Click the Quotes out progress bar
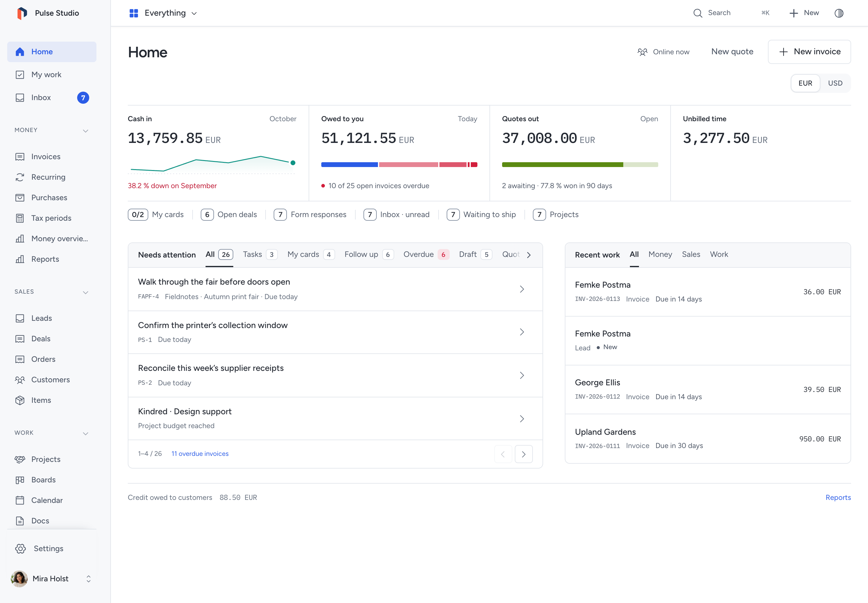Viewport: 868px width, 603px height. coord(580,165)
